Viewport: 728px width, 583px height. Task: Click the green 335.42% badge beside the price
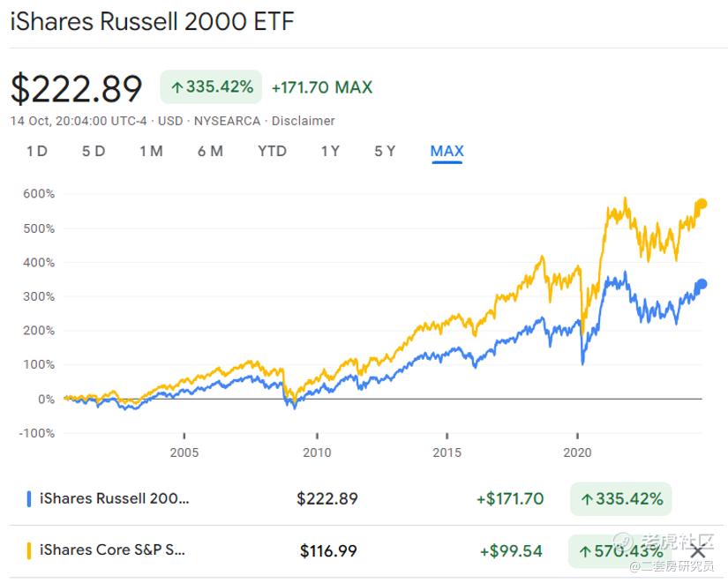tap(212, 86)
